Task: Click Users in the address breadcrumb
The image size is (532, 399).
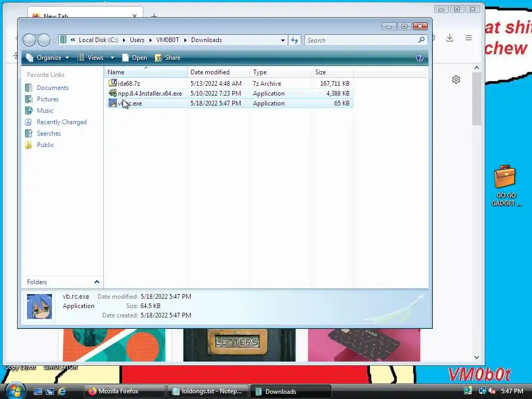Action: point(137,40)
